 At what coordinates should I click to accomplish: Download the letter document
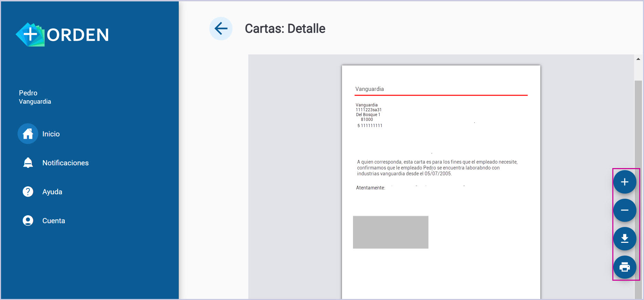[x=624, y=239]
